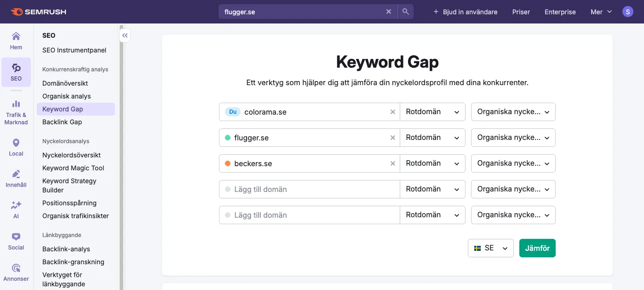Click the SEO heading in side menu
Viewport: 644px width, 290px height.
click(x=49, y=35)
